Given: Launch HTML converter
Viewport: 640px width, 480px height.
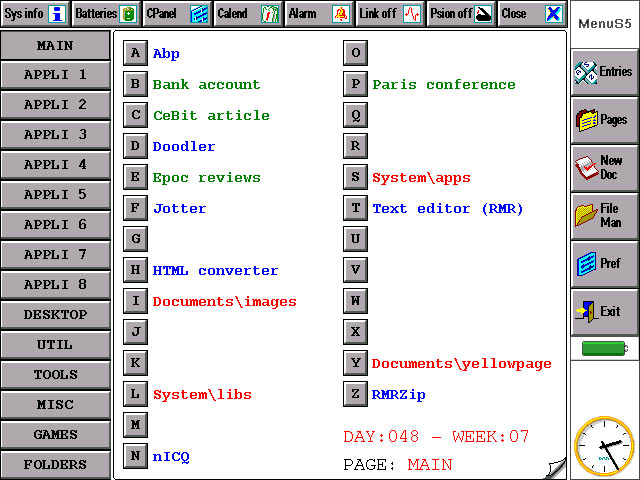Looking at the screenshot, I should tap(216, 271).
